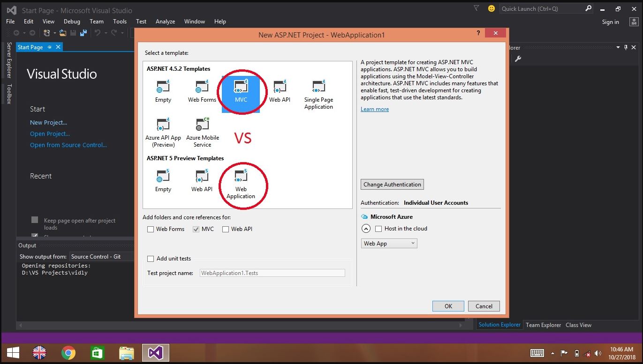Open Solution Explorer window position dropdown
Image resolution: width=643 pixels, height=364 pixels.
point(618,47)
